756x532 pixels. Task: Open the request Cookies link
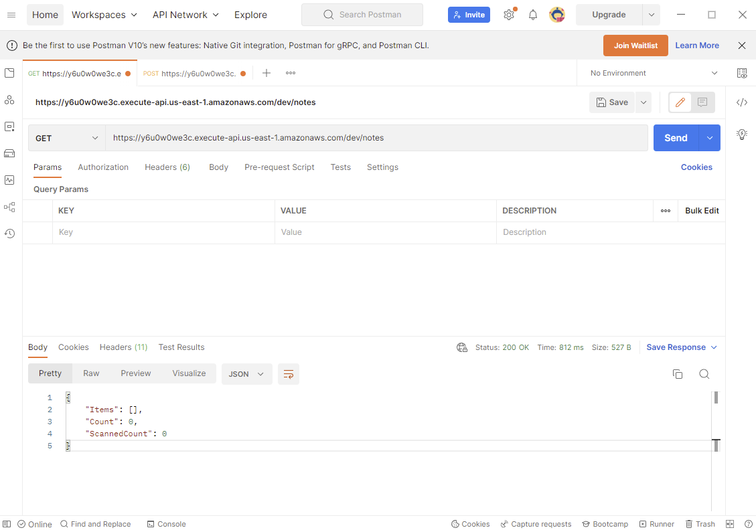point(696,167)
